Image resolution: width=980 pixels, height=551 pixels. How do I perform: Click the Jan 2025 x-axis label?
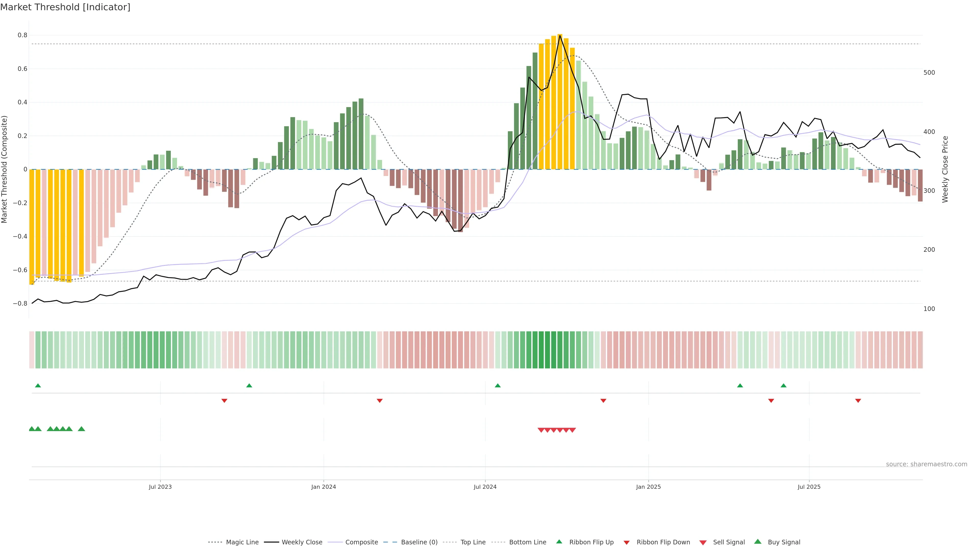(x=648, y=487)
